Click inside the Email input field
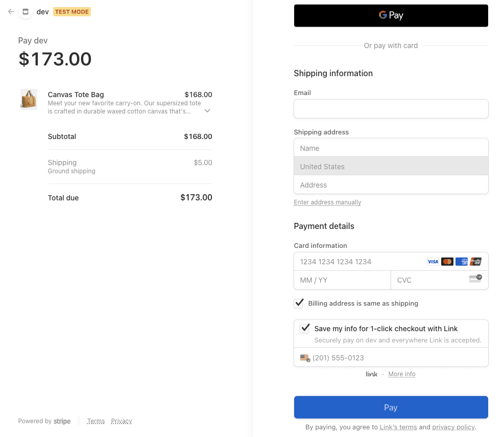 [391, 108]
